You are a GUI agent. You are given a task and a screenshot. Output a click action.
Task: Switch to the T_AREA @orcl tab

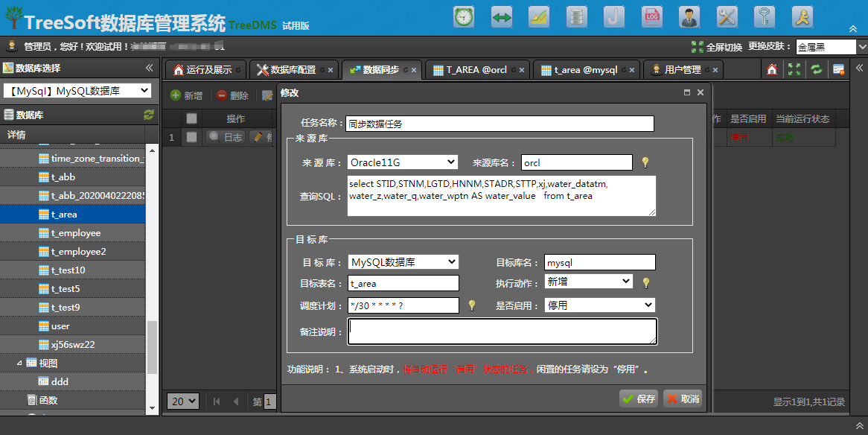[477, 70]
